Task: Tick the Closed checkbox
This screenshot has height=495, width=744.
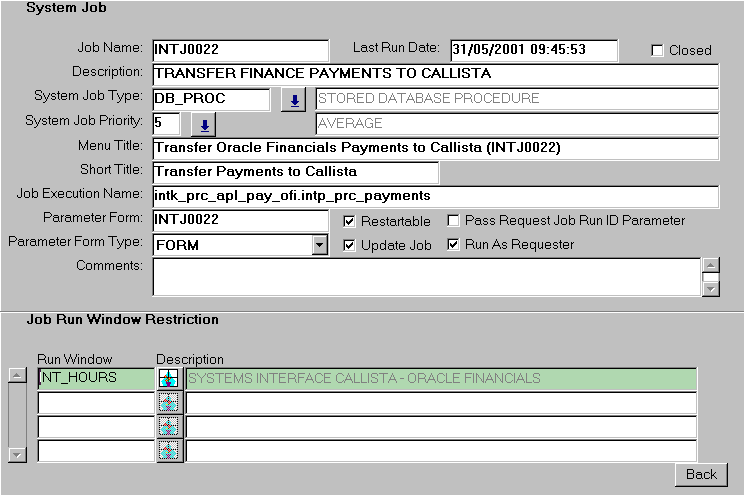Action: tap(658, 50)
